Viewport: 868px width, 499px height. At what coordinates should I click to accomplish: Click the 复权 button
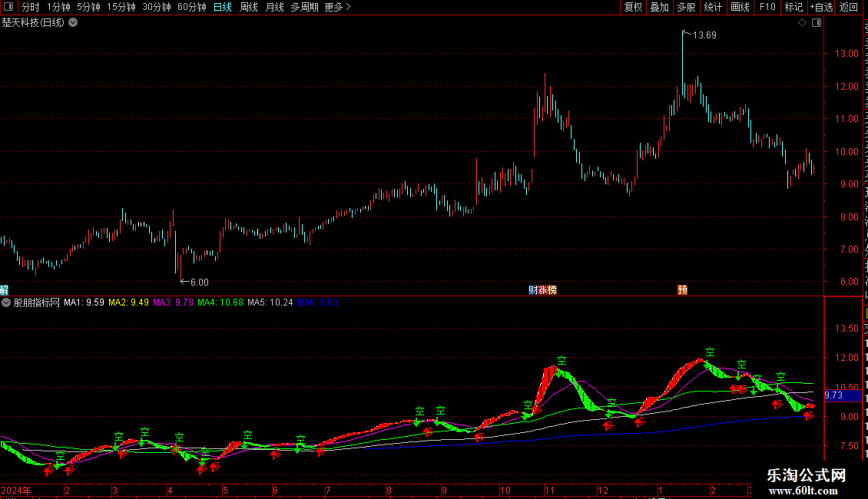(x=633, y=7)
